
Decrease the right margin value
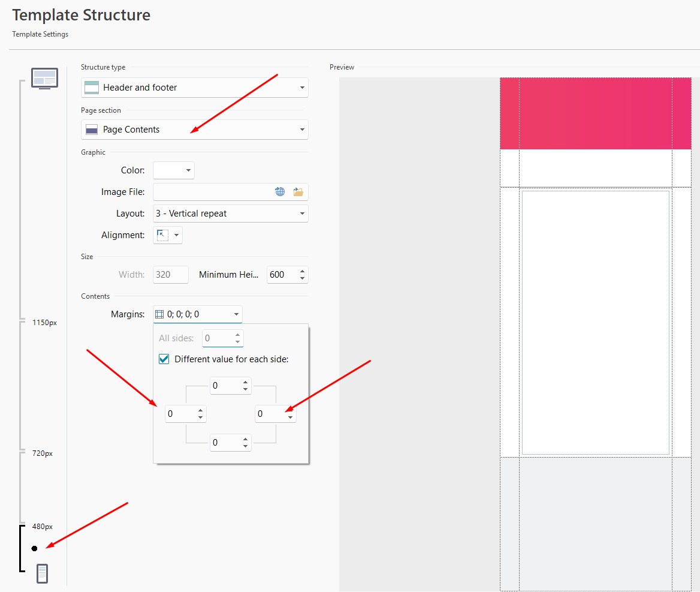click(x=290, y=417)
